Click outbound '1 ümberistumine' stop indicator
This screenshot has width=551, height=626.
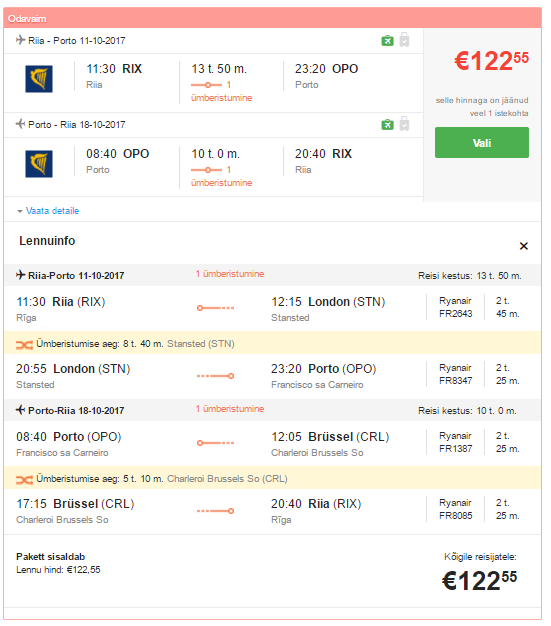coord(221,91)
